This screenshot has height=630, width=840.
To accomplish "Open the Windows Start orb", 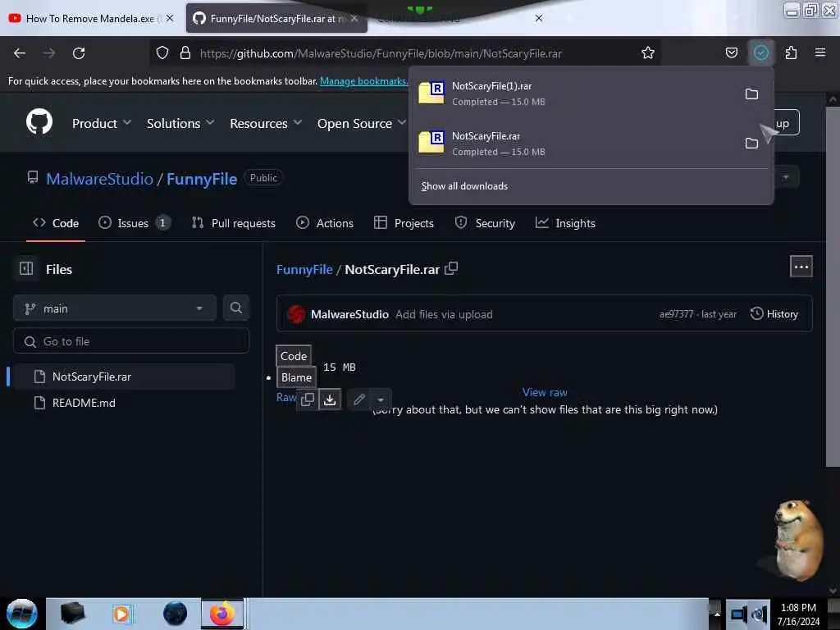I will [21, 614].
